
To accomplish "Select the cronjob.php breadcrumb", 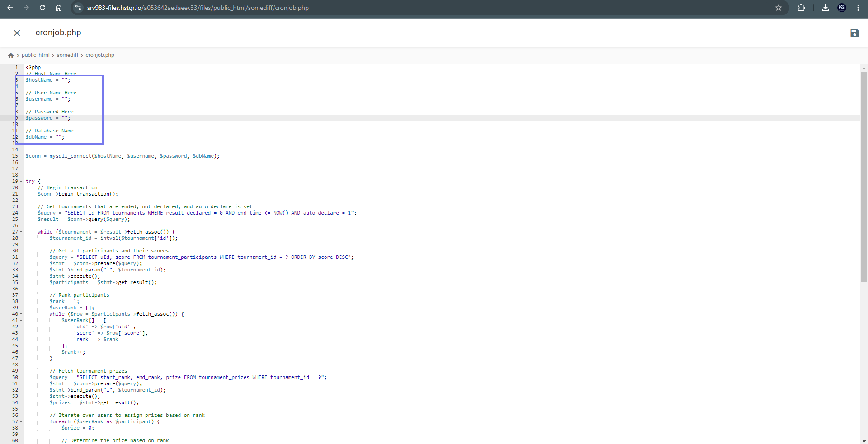I will click(100, 55).
